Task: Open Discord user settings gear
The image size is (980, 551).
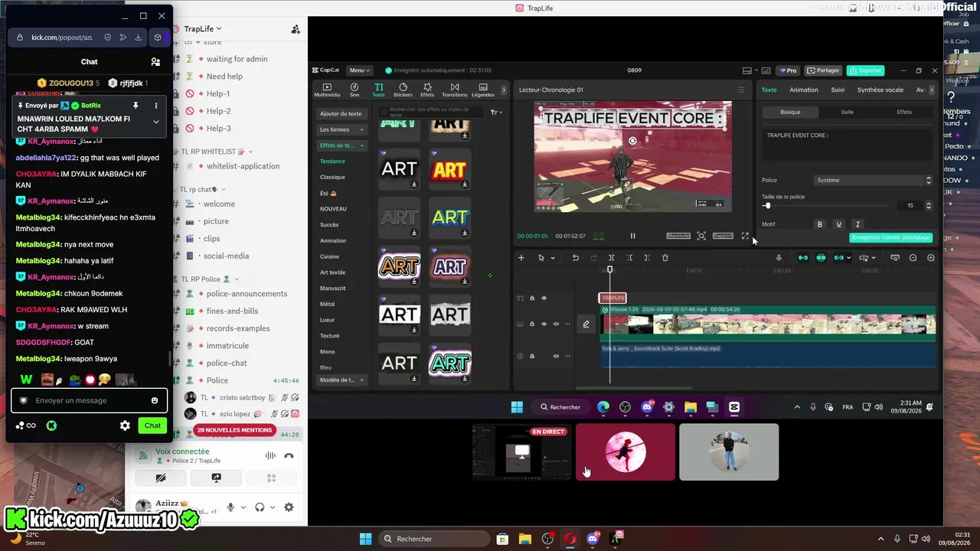Action: pyautogui.click(x=289, y=507)
